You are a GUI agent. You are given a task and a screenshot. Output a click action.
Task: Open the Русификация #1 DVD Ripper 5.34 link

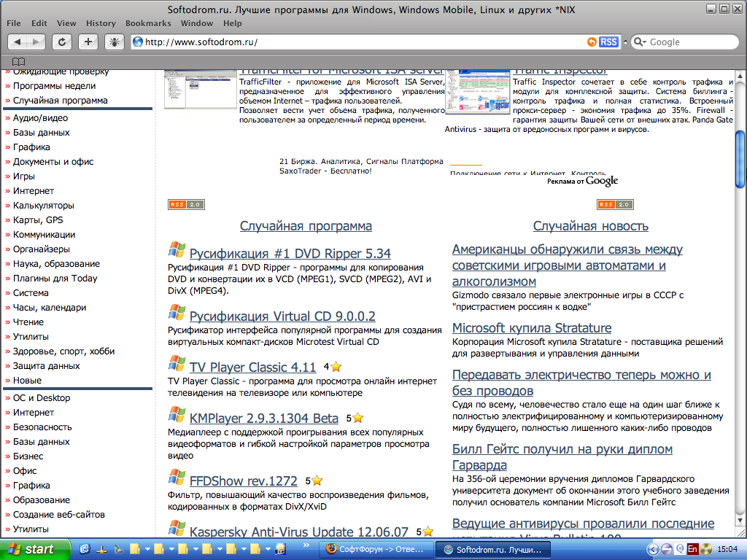point(290,253)
